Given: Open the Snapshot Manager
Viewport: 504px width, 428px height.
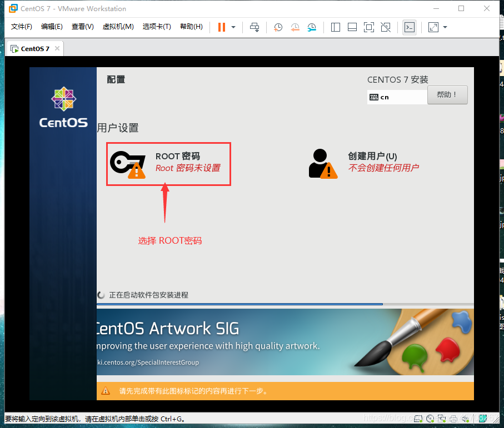Looking at the screenshot, I should pyautogui.click(x=311, y=27).
